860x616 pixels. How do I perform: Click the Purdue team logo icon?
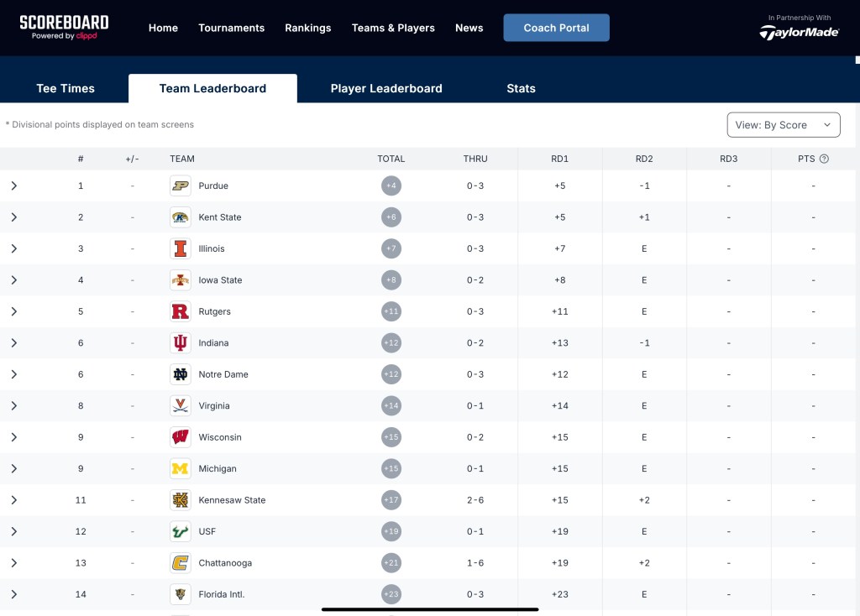click(180, 185)
